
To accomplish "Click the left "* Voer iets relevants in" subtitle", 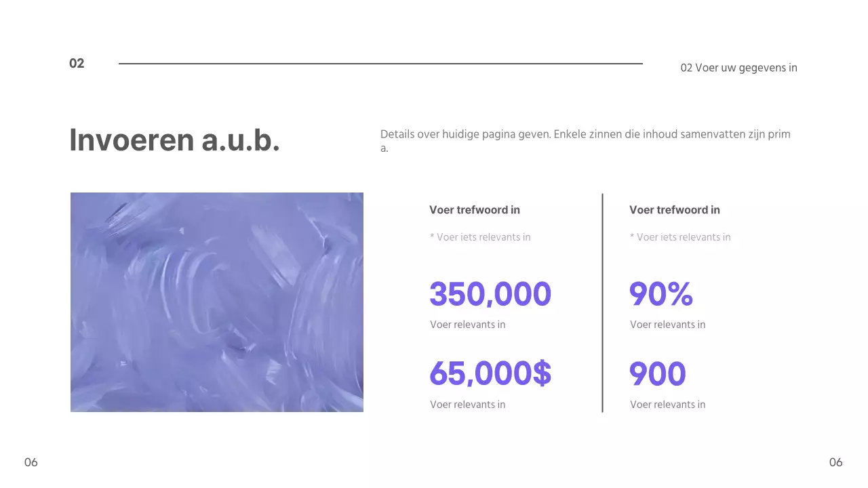I will (480, 237).
